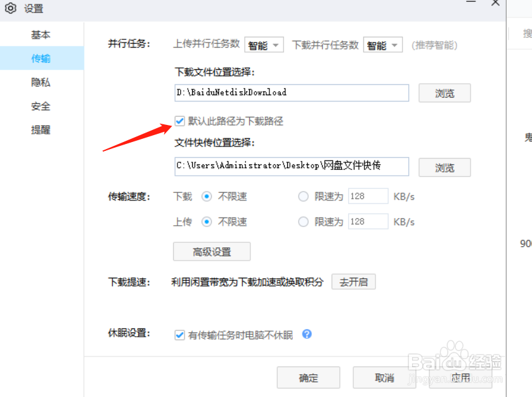Go to the 安全 settings tab
Image resolution: width=532 pixels, height=397 pixels.
click(x=41, y=106)
